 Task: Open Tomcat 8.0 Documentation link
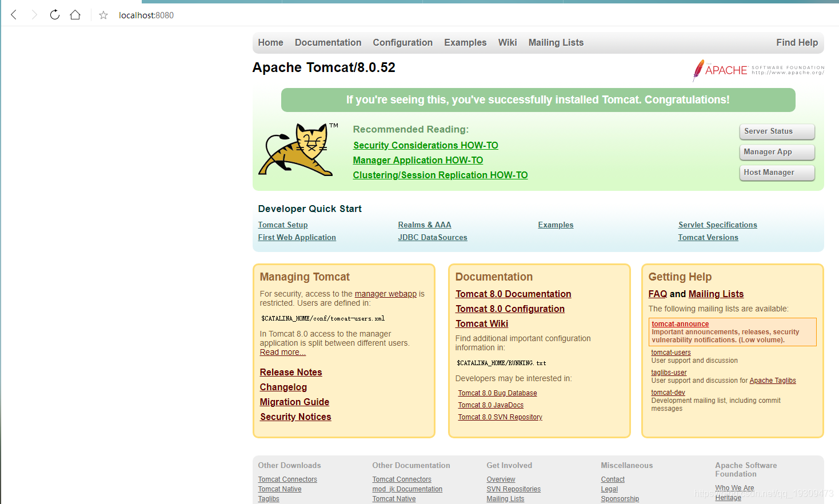(513, 294)
